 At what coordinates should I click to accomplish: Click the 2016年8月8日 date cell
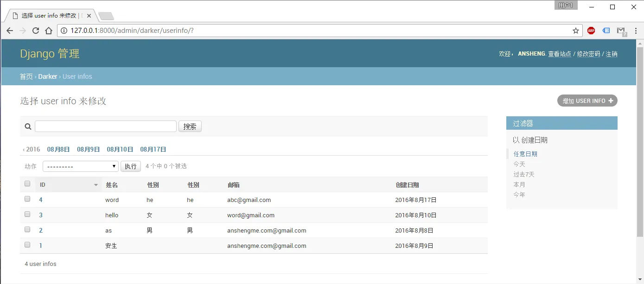(x=414, y=230)
